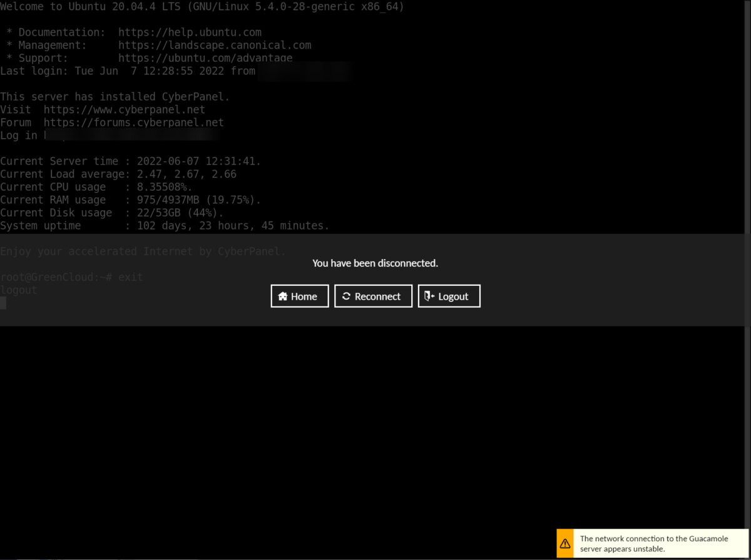
Task: Open the landscape.canonical.com management link
Action: 215,44
